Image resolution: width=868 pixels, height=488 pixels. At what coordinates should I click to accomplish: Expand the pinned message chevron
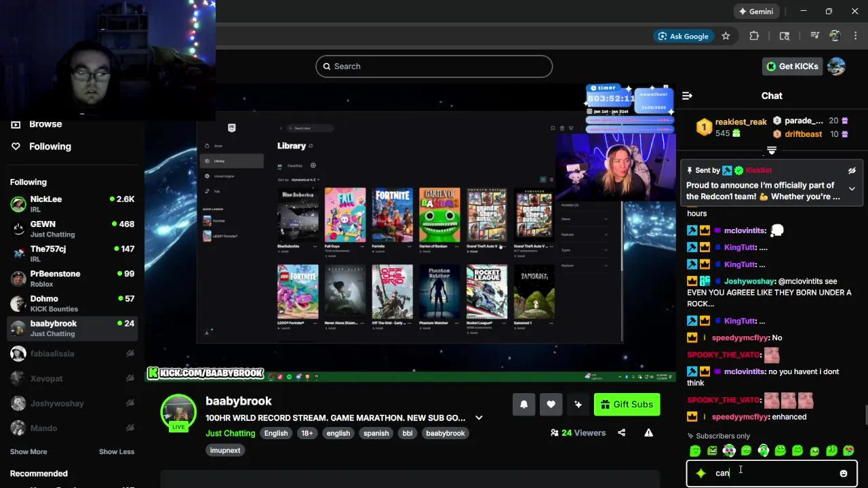point(852,189)
